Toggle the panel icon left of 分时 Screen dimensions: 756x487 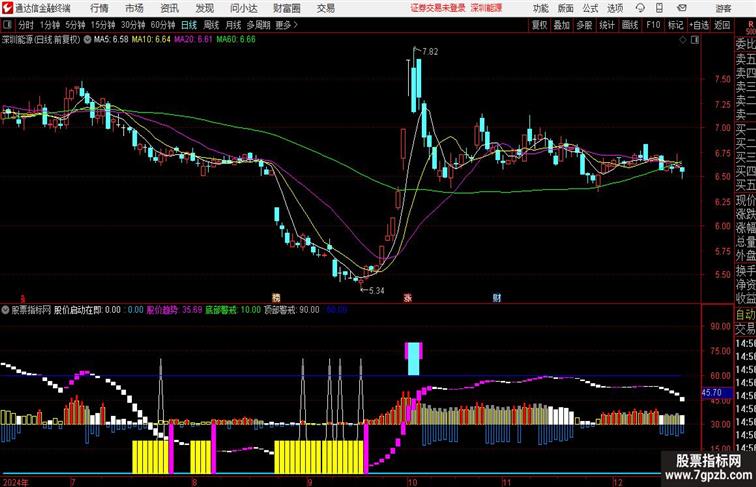coord(7,25)
